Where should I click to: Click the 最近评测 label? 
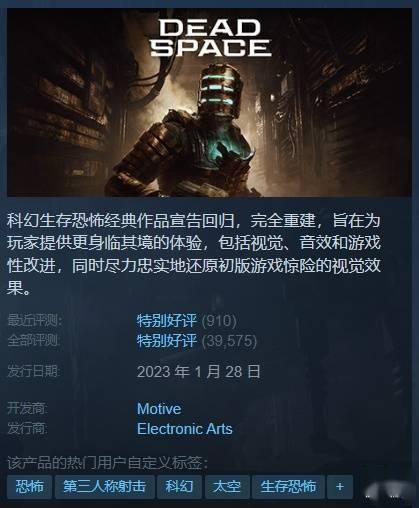tap(35, 321)
